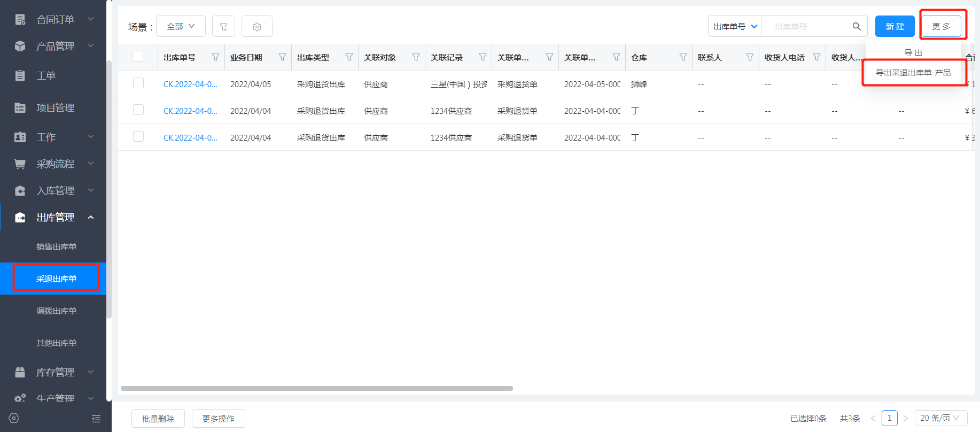The image size is (980, 432).
Task: Collapse sidebar with the menu fold icon
Action: 96,419
